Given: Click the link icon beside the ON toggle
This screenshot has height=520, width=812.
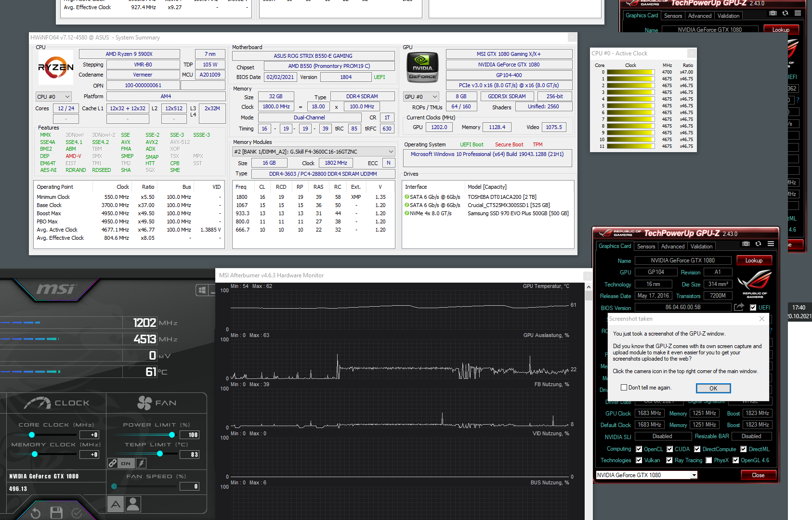Looking at the screenshot, I should point(113,463).
